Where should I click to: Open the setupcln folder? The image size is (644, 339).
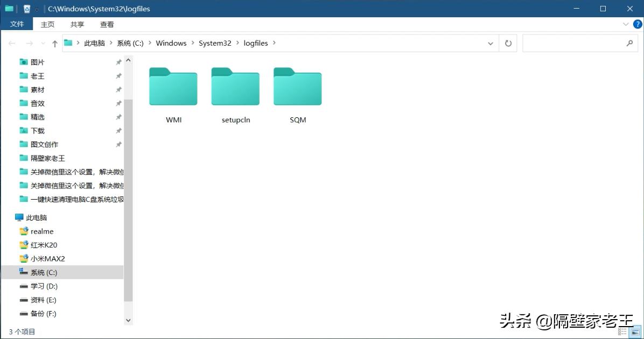coord(235,95)
